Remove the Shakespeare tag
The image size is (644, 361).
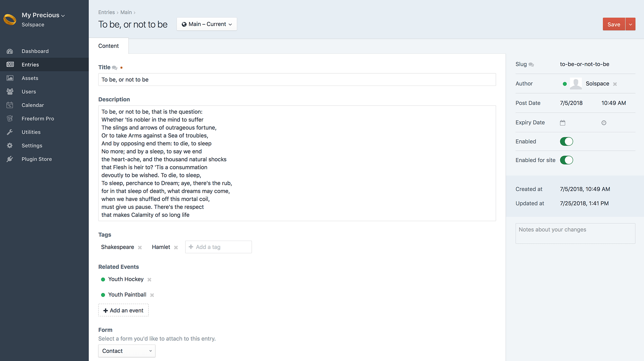(140, 247)
